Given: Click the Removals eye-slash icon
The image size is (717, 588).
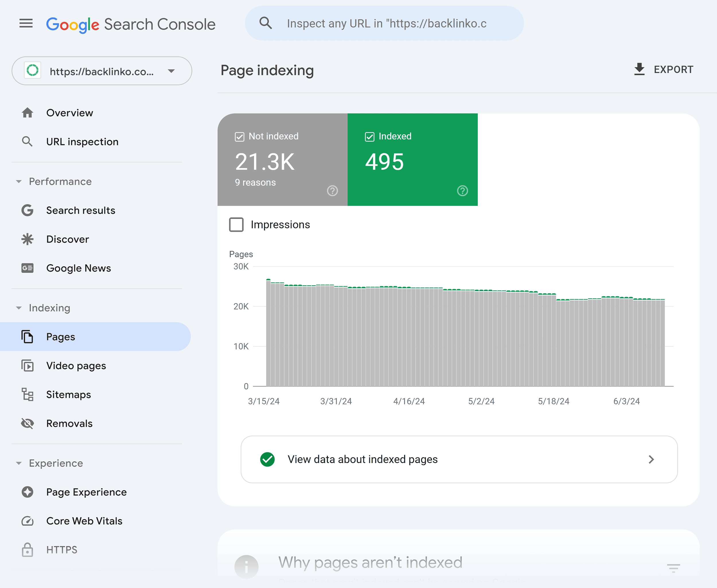Looking at the screenshot, I should click(28, 424).
